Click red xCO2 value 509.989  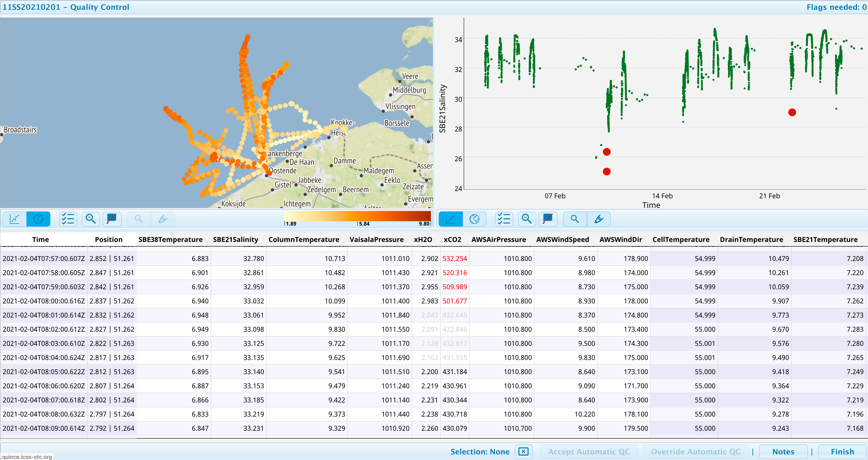pyautogui.click(x=455, y=287)
